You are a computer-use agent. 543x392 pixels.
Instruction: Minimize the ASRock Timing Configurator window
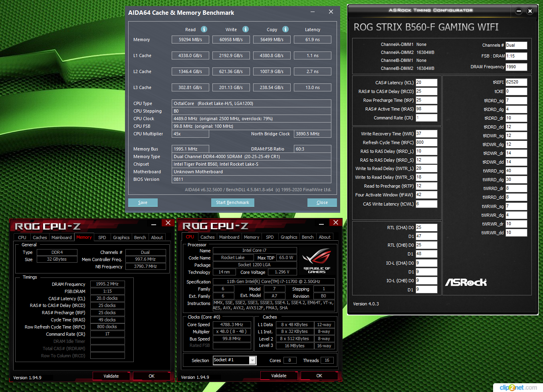click(519, 11)
